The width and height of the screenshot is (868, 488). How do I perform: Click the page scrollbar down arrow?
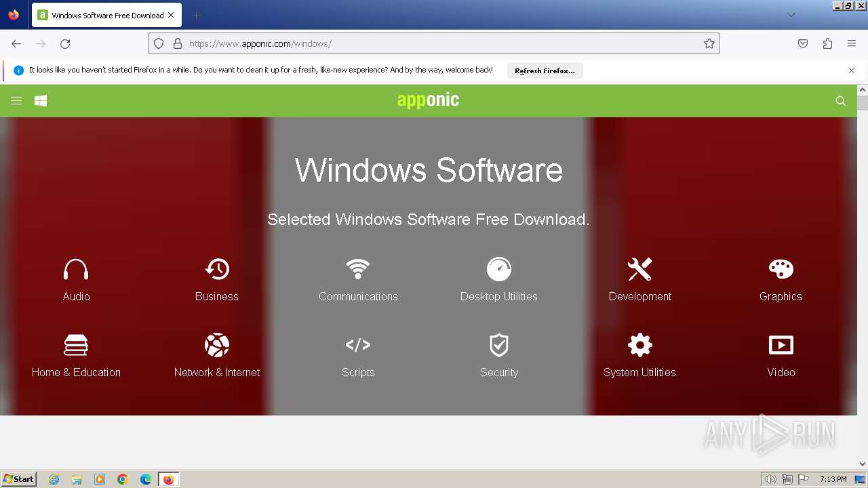pos(863,464)
